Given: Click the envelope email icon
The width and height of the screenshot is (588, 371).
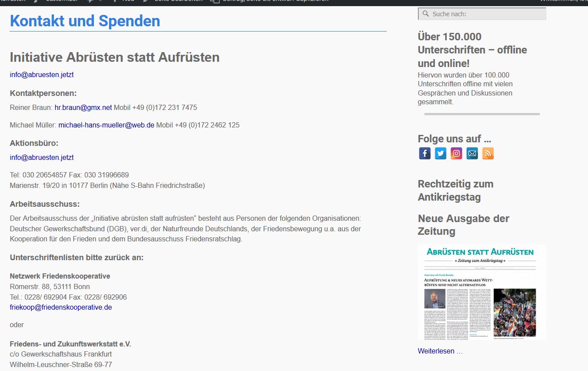Looking at the screenshot, I should (x=472, y=153).
